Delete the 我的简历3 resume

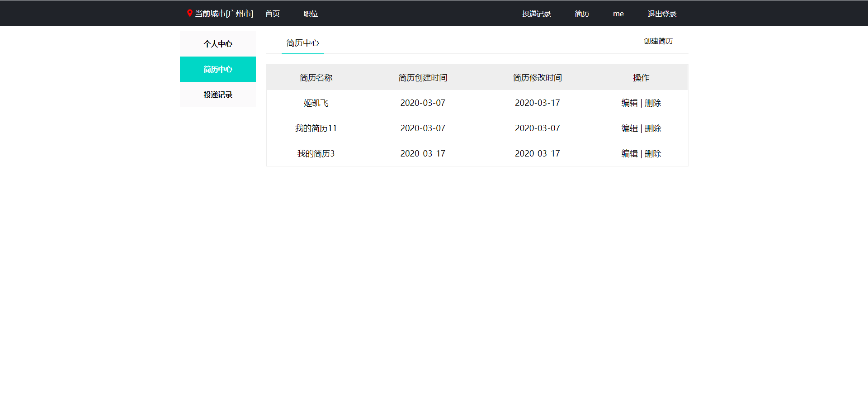coord(653,154)
